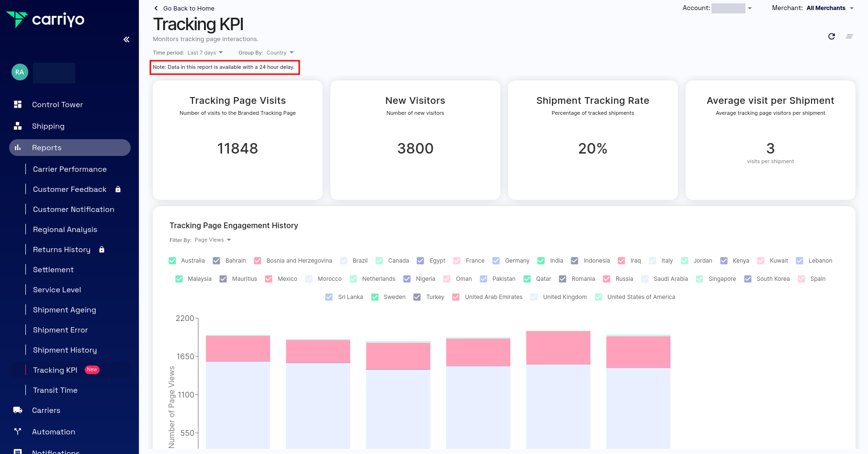Viewport: 868px width, 454px height.
Task: Open Control Tower in sidebar
Action: coord(57,104)
